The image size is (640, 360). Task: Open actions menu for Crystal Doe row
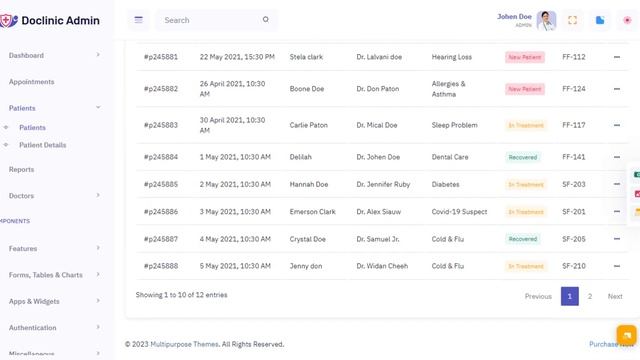[x=617, y=239]
